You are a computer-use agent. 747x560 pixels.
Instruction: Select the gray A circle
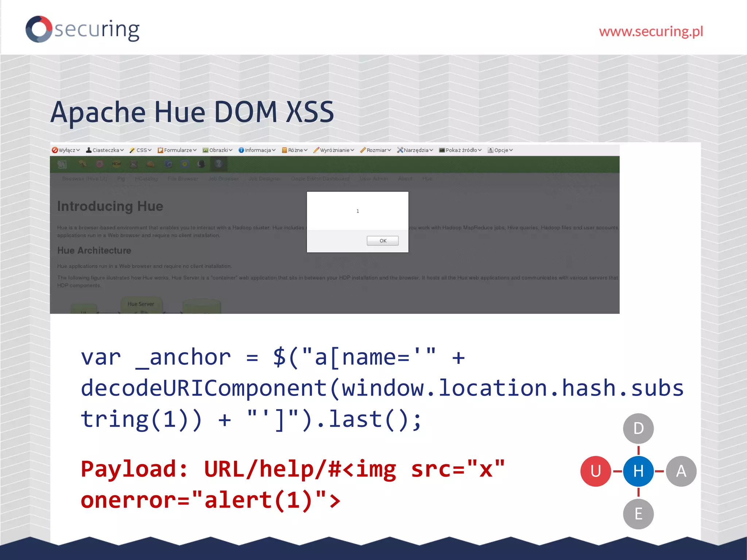tap(681, 471)
